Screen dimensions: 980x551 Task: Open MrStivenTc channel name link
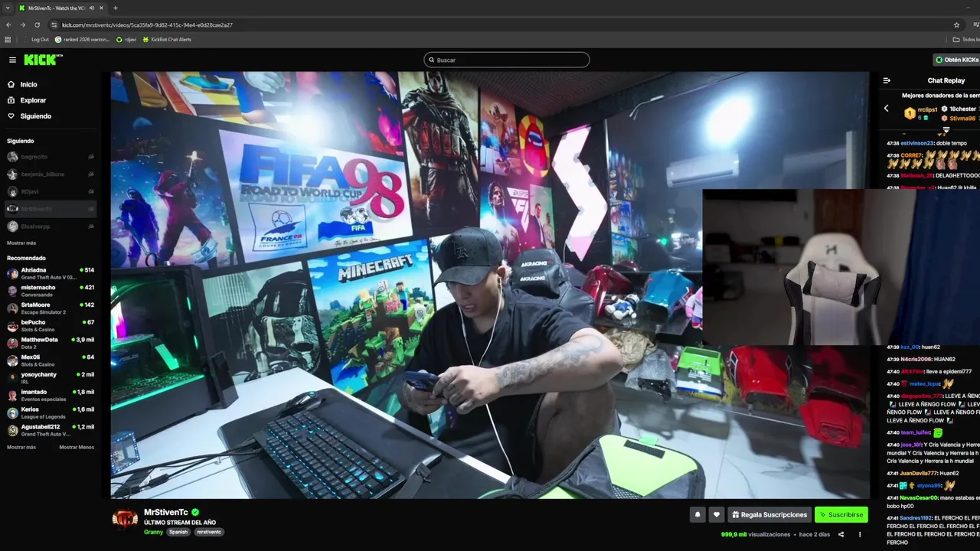165,512
